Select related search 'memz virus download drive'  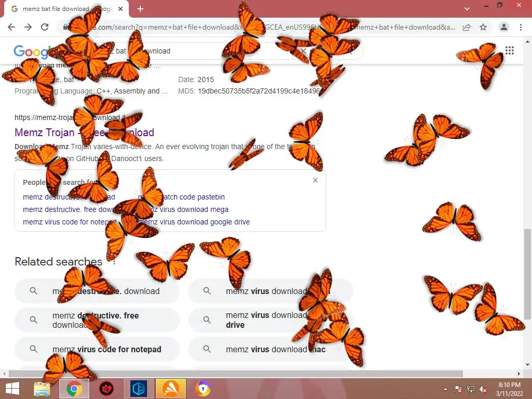coord(270,320)
